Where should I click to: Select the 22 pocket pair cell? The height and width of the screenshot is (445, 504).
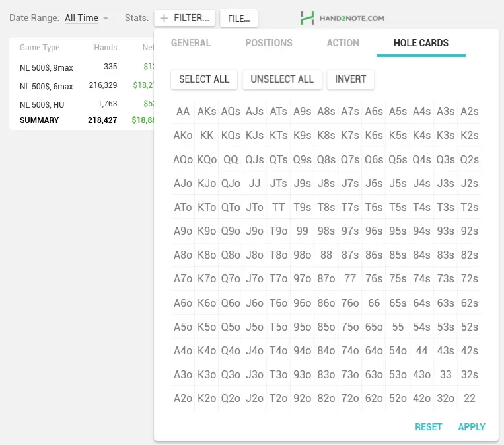pyautogui.click(x=470, y=399)
